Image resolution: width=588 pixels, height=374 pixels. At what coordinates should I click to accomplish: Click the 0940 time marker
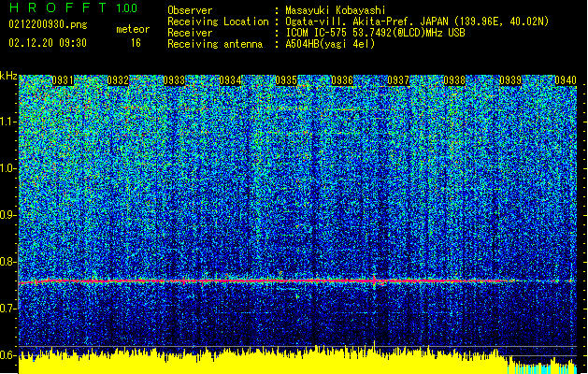566,80
